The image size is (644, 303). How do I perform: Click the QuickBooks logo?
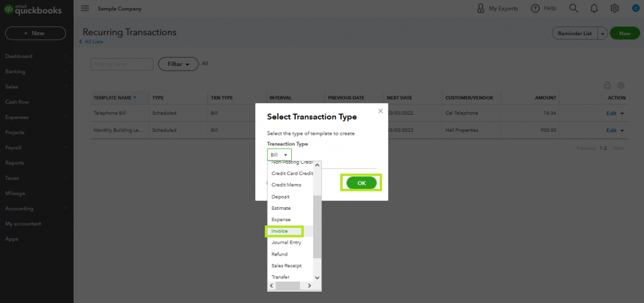[33, 9]
